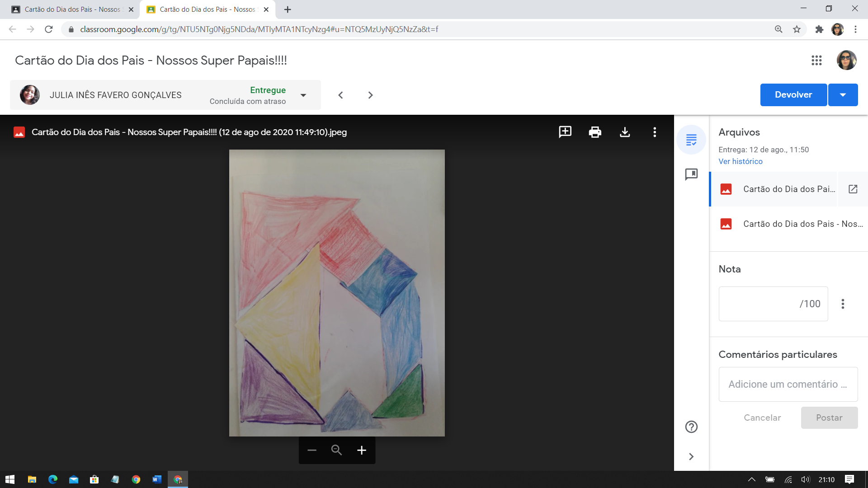Go back in browser history
This screenshot has width=868, height=488.
13,29
